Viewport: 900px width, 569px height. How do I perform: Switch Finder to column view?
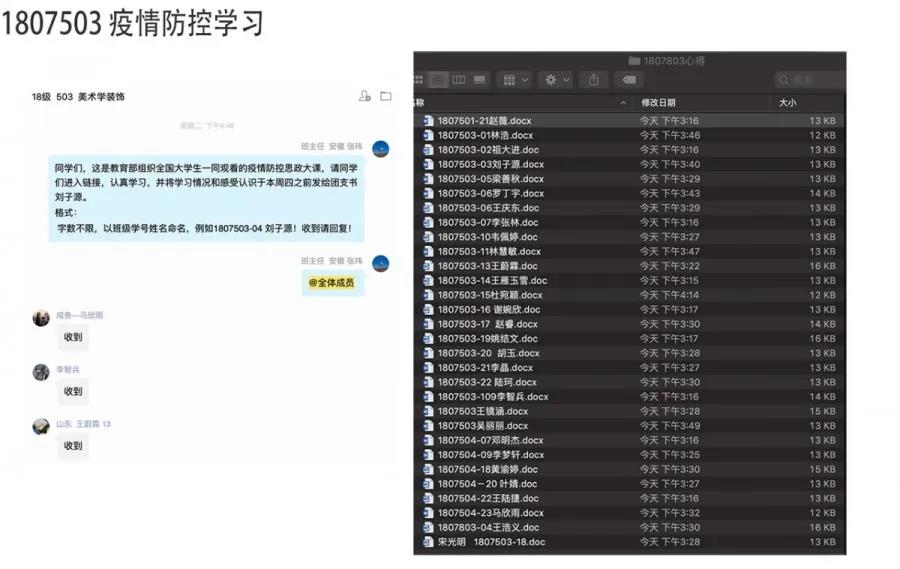click(x=459, y=80)
